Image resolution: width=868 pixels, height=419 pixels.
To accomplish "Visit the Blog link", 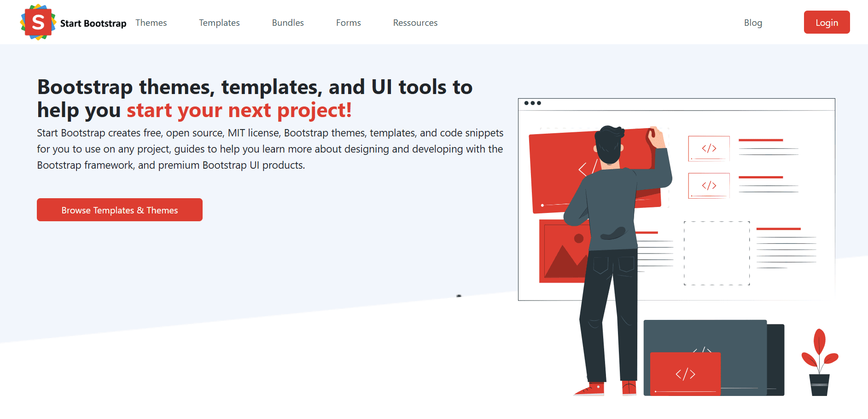I will tap(753, 23).
